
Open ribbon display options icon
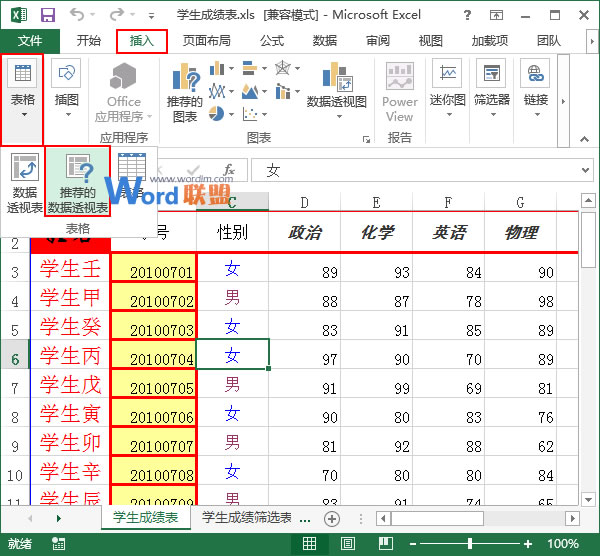coord(496,15)
